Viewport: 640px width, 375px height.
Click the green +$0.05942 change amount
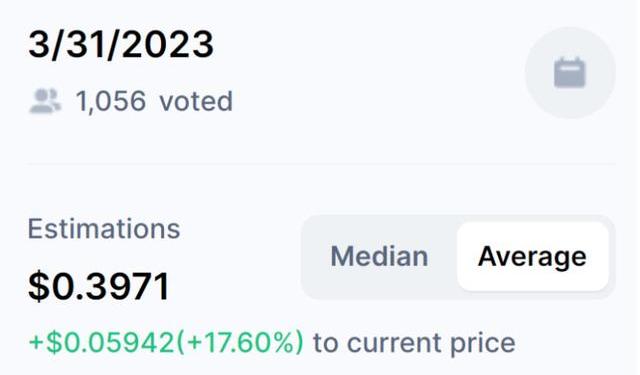click(102, 342)
